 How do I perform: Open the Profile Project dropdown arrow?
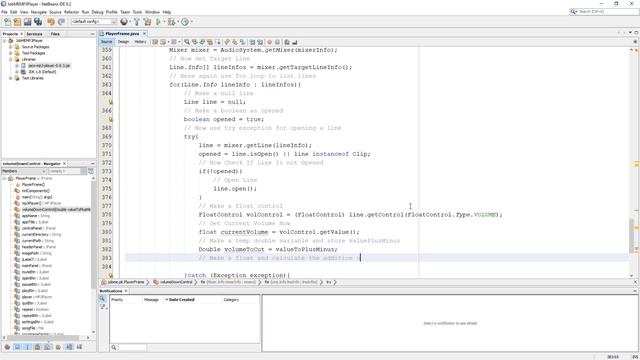pos(191,22)
